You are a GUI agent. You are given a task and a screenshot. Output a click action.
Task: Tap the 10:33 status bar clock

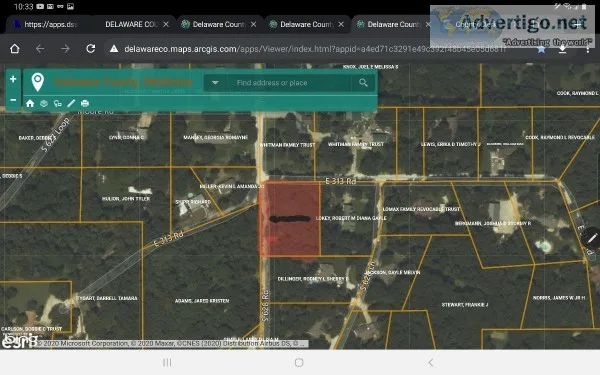[x=24, y=7]
